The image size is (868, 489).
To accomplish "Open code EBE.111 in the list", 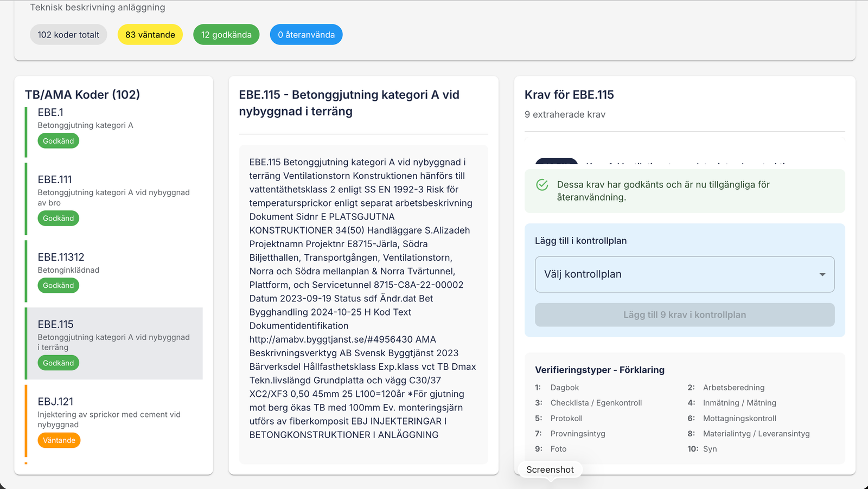I will [x=114, y=199].
